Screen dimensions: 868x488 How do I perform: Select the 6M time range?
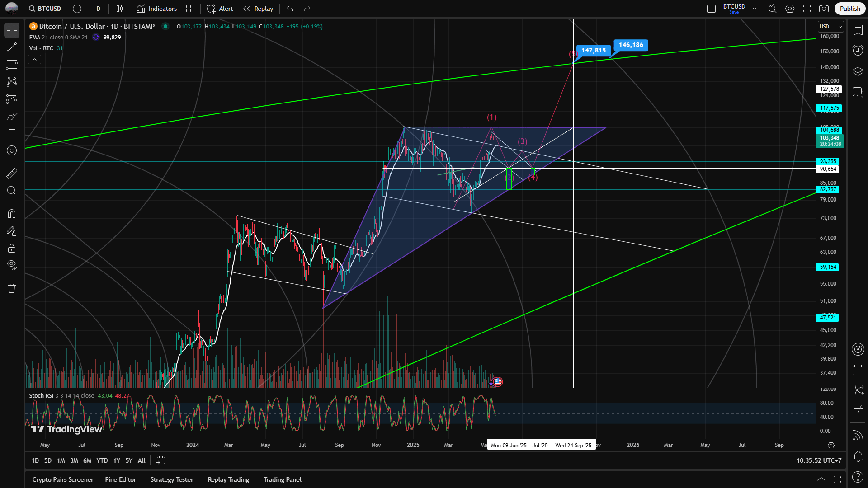click(x=87, y=460)
